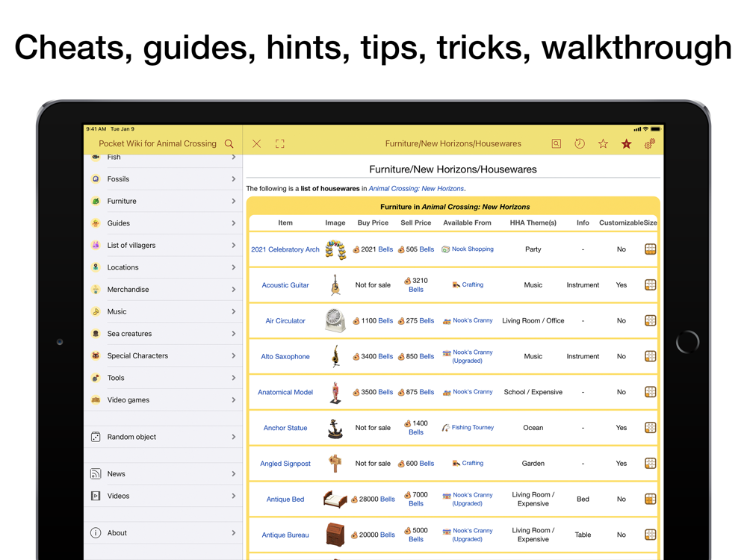Viewport: 747px width, 560px height.
Task: Select "School / Expensive" theme cell
Action: [x=533, y=393]
